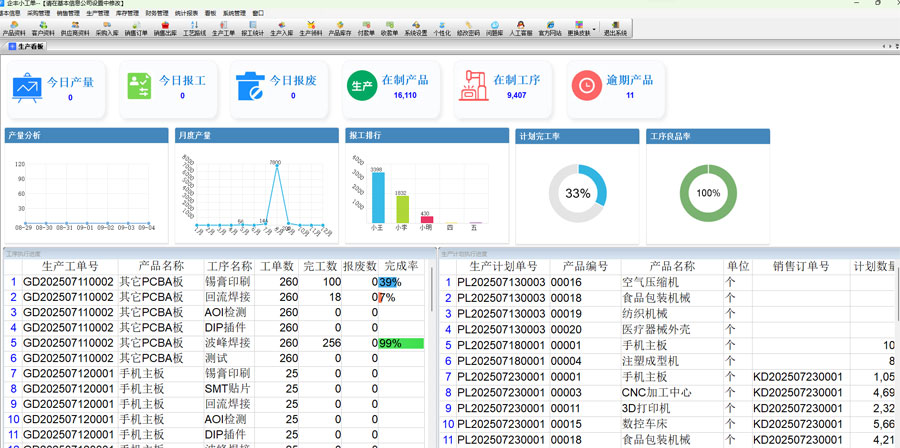Open the 库存管理 menu
Screen dimensions: 900x448
pyautogui.click(x=126, y=13)
